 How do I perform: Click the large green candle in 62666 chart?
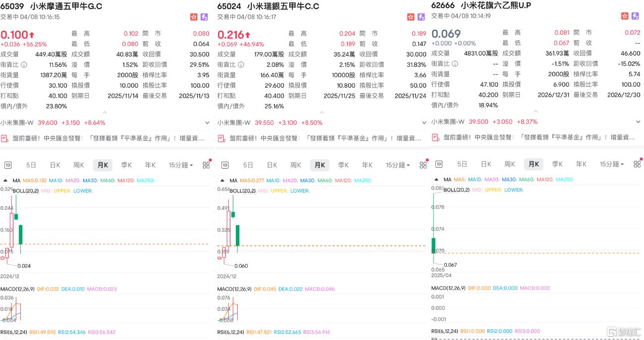pyautogui.click(x=433, y=245)
